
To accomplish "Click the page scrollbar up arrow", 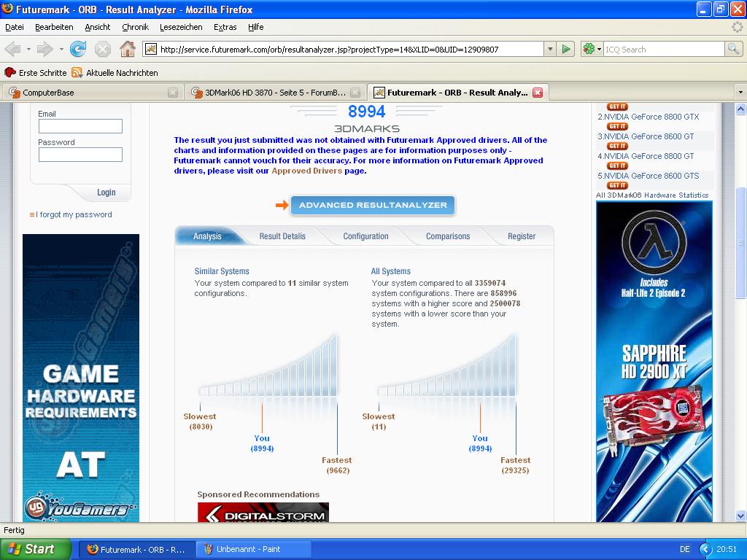I will 740,109.
